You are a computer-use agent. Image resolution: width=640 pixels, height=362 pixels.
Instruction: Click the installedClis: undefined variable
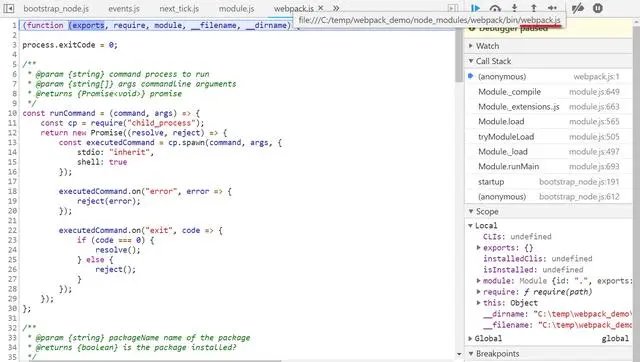(x=538, y=259)
